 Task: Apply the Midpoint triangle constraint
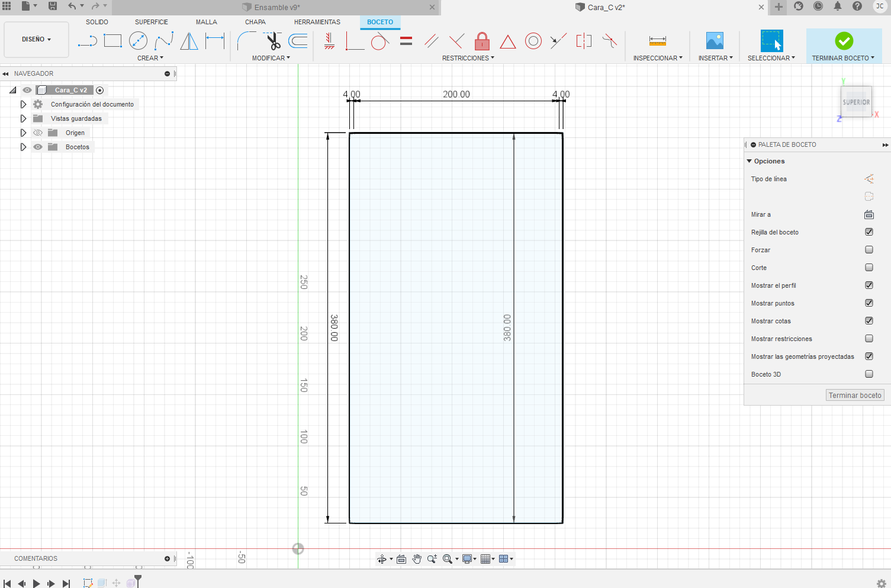pos(508,41)
